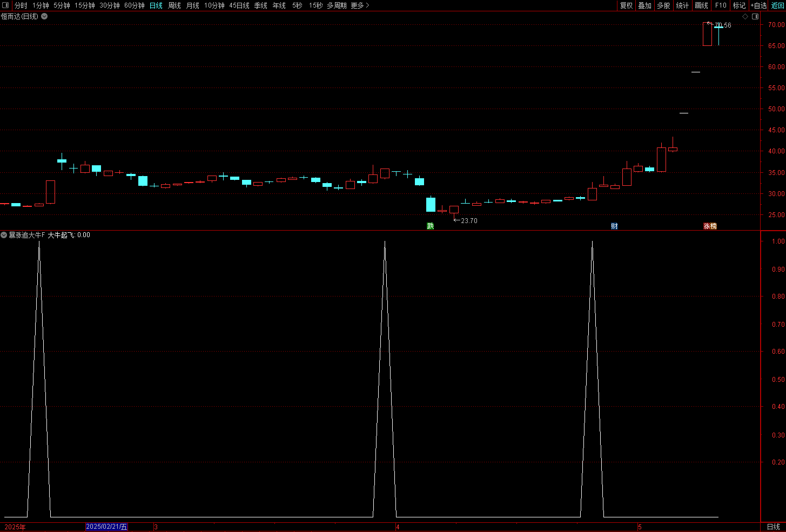Click the month 3 marker on time axis
The width and height of the screenshot is (786, 532).
[156, 527]
